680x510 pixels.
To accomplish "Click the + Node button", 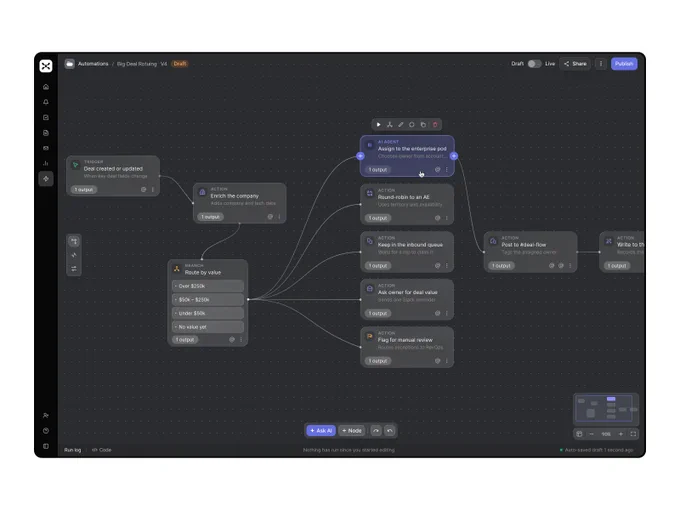I will click(x=352, y=431).
